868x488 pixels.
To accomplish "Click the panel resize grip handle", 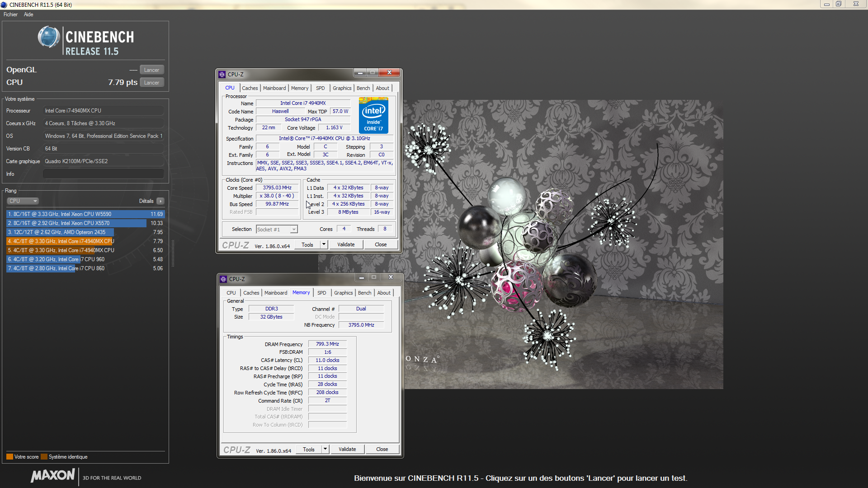I will point(173,253).
